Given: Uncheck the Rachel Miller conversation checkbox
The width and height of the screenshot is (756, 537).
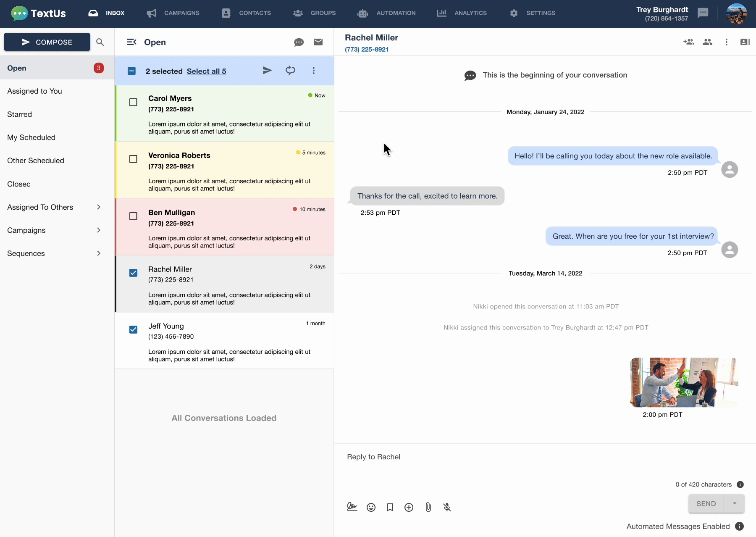Looking at the screenshot, I should (x=133, y=273).
